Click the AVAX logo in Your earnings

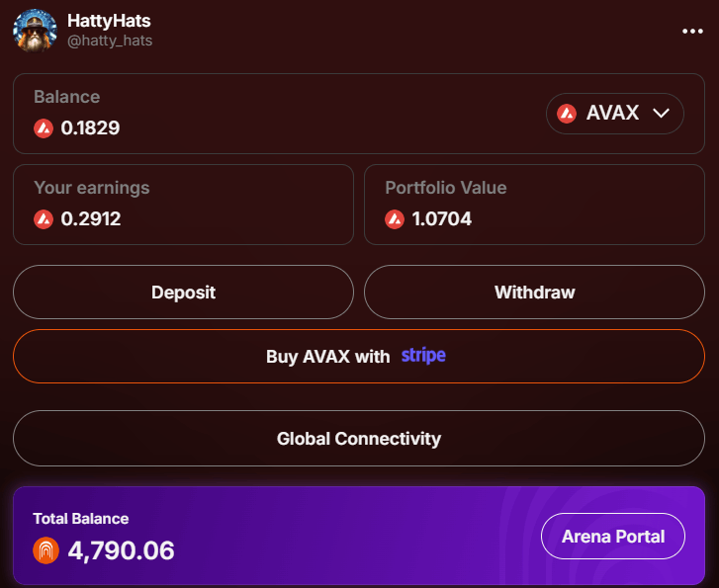pyautogui.click(x=44, y=219)
